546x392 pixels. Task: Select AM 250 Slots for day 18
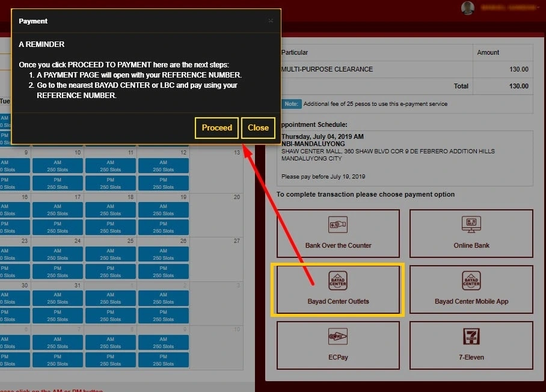click(x=111, y=210)
